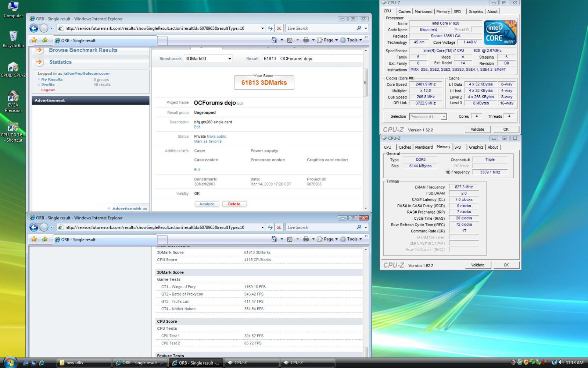Image resolution: width=588 pixels, height=368 pixels.
Task: Click My Results link in sidebar
Action: pos(52,79)
